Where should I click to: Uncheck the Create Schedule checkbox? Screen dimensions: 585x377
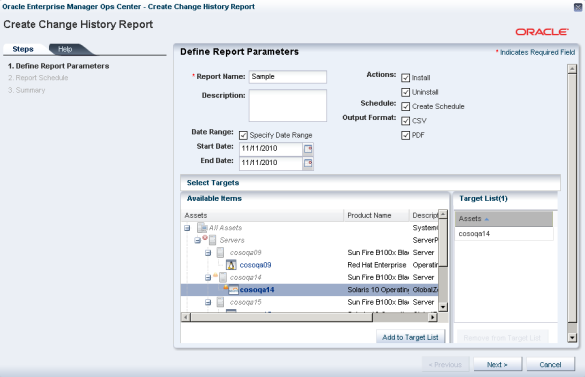406,106
